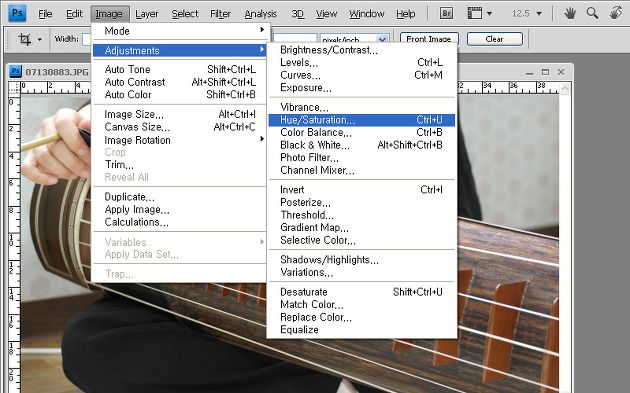Click the Photoshop Ps application icon

click(17, 13)
